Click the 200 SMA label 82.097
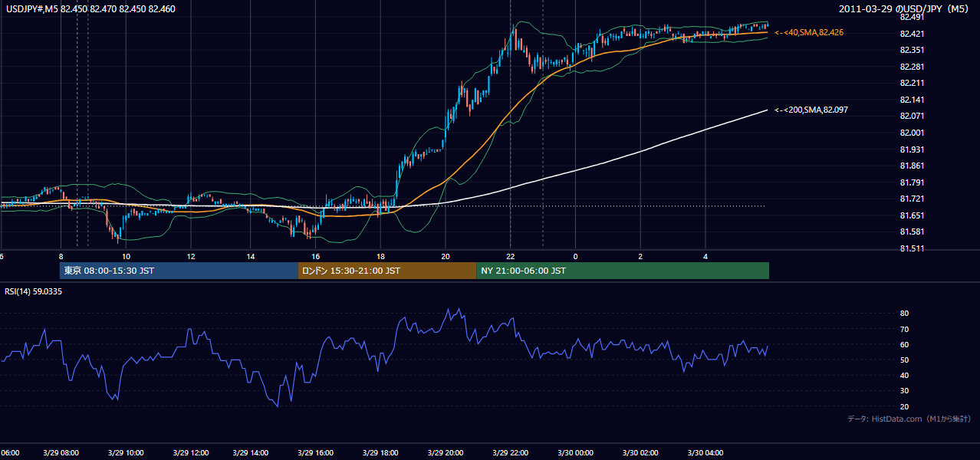 click(x=811, y=110)
